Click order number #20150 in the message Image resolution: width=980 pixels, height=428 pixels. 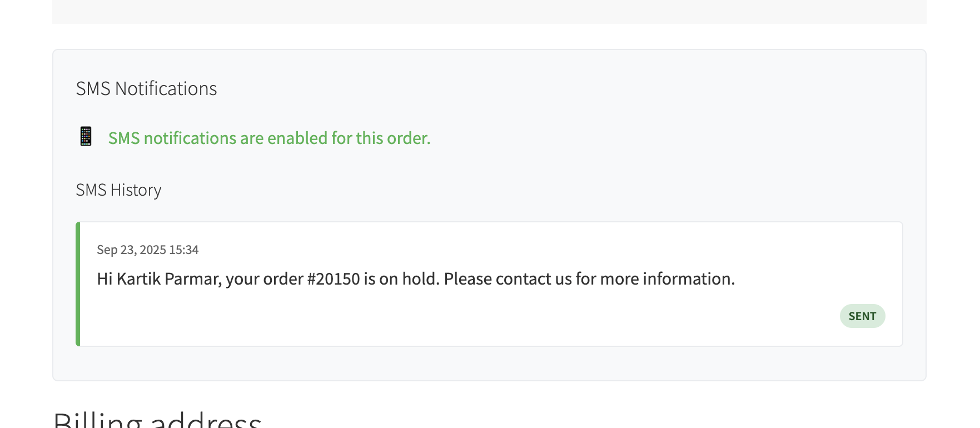point(334,279)
